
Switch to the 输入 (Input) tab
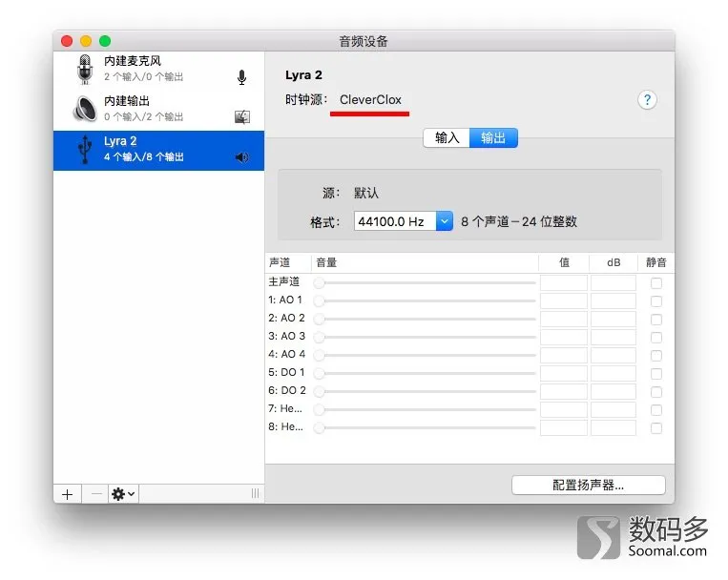[x=447, y=138]
